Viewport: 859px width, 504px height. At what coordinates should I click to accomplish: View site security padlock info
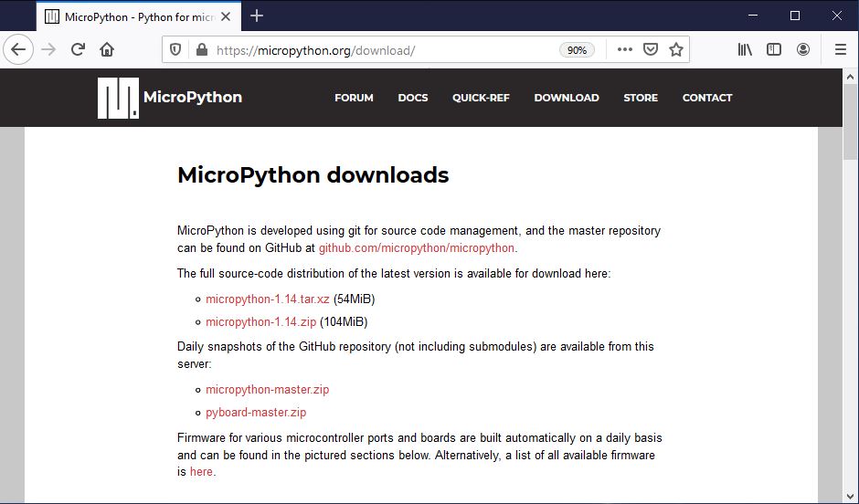click(x=202, y=50)
